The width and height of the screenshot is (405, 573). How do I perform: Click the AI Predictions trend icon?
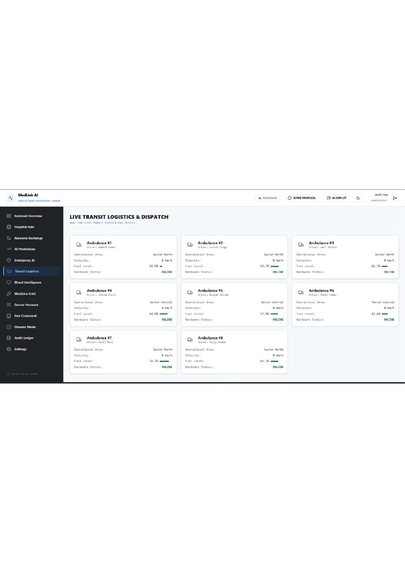9,249
